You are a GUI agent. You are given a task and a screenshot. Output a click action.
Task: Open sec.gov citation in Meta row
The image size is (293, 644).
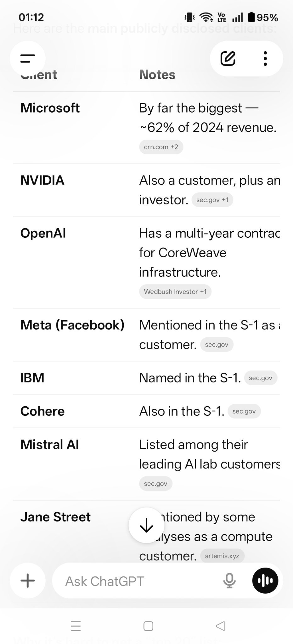217,345
